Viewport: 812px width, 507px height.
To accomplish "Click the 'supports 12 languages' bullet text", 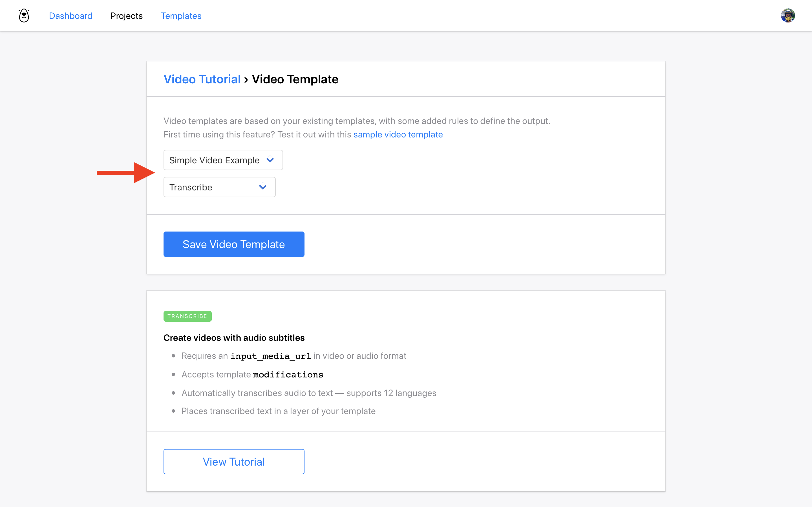I will 391,393.
